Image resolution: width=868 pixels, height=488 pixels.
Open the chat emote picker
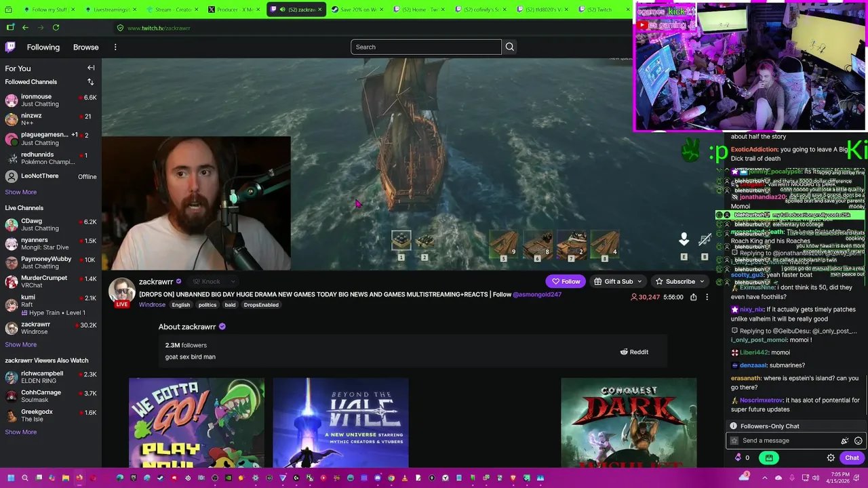pyautogui.click(x=858, y=441)
